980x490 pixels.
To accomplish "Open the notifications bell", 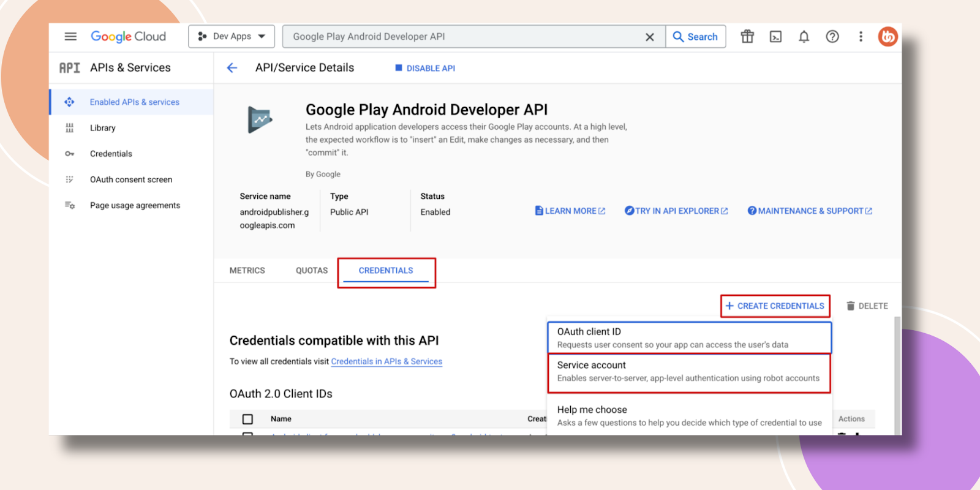I will [x=804, y=37].
